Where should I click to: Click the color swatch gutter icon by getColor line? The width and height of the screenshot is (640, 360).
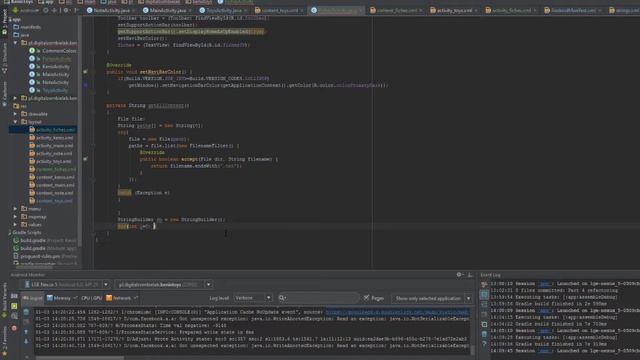tap(85, 85)
